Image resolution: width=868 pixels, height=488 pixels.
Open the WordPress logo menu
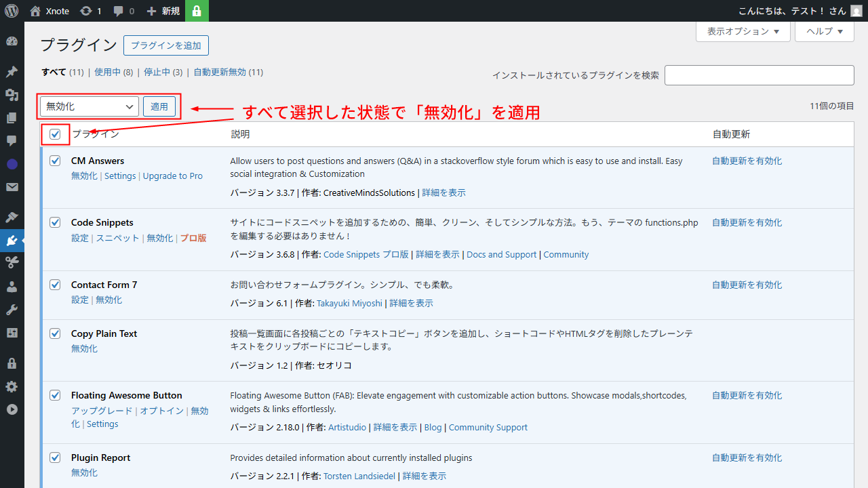click(x=12, y=11)
